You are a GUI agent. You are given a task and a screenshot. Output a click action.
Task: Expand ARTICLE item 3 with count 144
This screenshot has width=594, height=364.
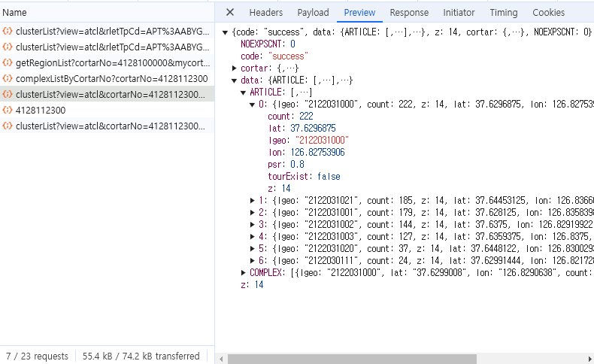[253, 225]
